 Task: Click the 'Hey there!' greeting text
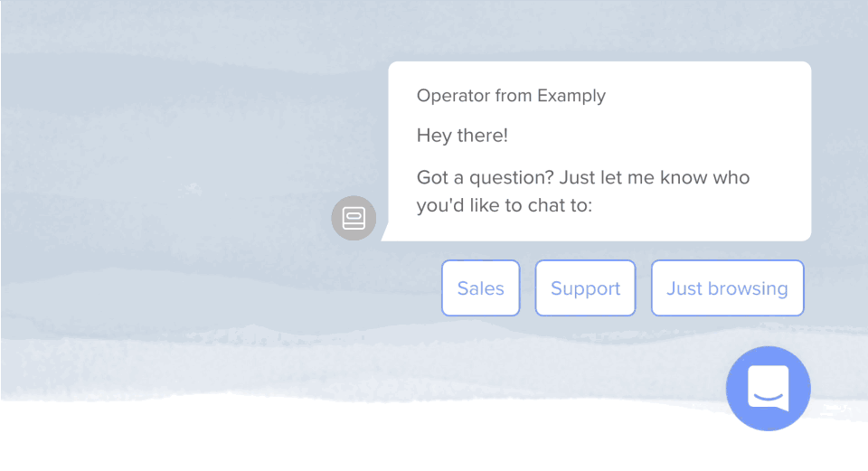pyautogui.click(x=462, y=136)
